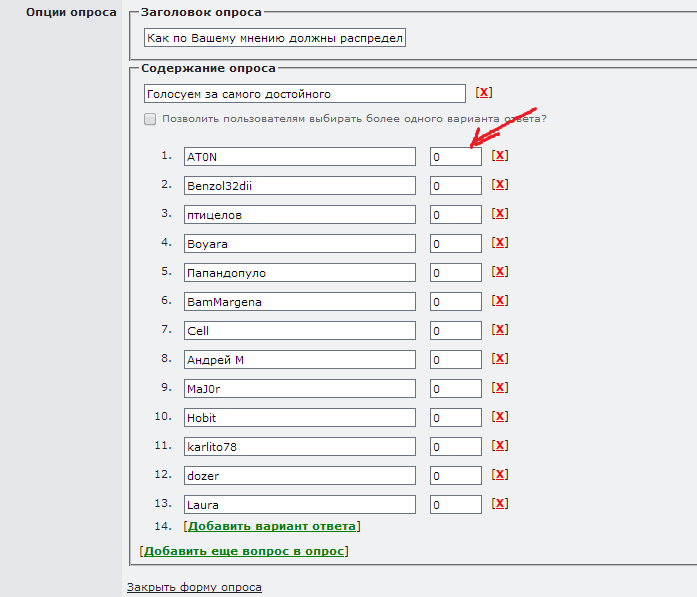Remove the Hobit answer with red X
697x597 pixels.
point(500,417)
